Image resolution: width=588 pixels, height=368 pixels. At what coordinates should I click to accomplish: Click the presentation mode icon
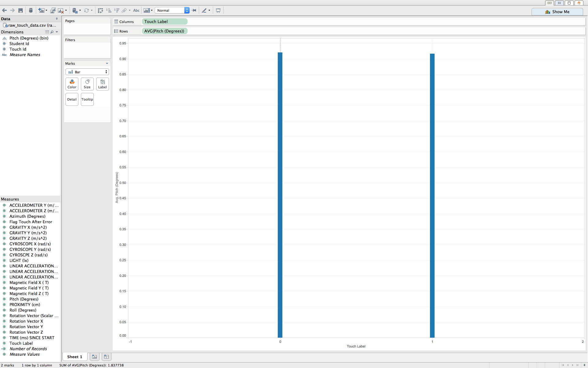pyautogui.click(x=218, y=10)
